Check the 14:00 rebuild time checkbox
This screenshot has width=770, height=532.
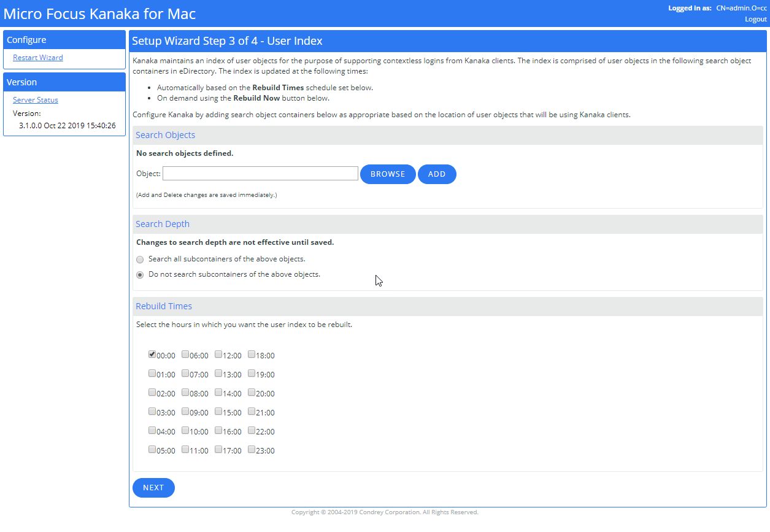218,392
